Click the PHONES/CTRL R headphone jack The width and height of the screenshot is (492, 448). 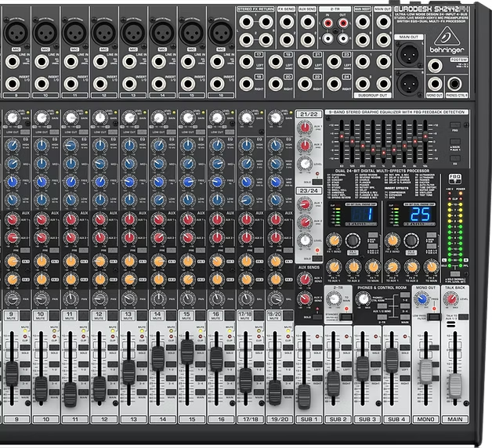(x=454, y=84)
